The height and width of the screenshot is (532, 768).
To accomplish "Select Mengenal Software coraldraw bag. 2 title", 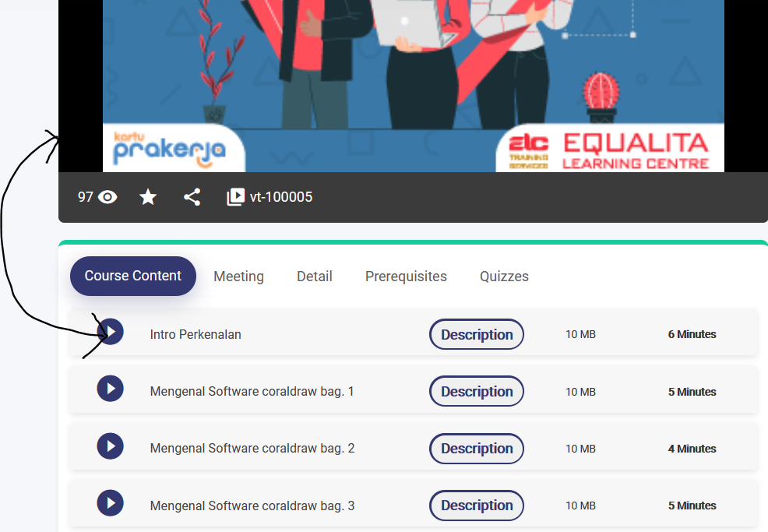I will (252, 448).
